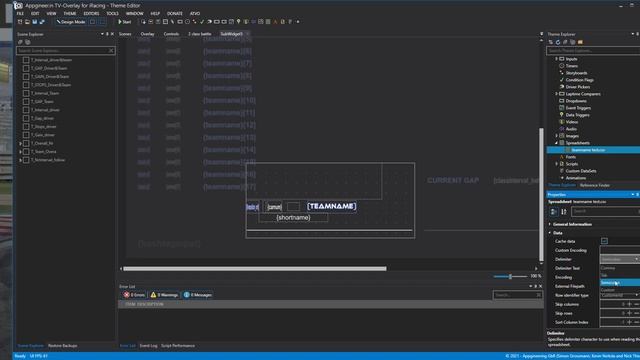
Task: Open the EDITORS menu
Action: (91, 13)
